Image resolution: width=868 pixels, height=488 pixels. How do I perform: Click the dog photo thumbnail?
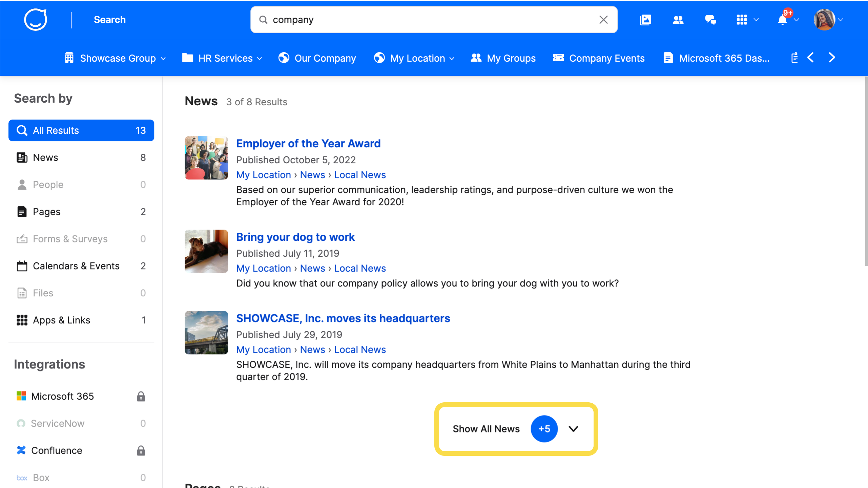(x=206, y=251)
